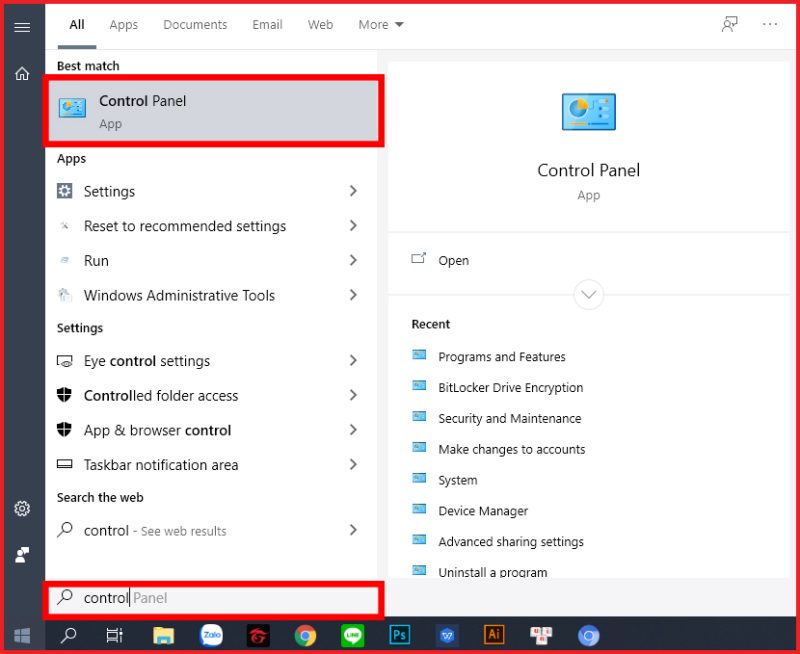
Task: Expand more actions under Open
Action: tap(588, 294)
